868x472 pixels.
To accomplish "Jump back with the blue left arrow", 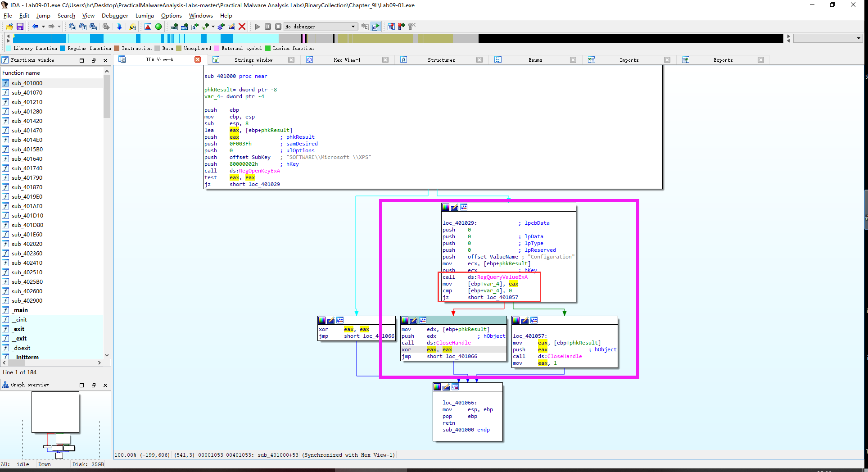I will 35,27.
